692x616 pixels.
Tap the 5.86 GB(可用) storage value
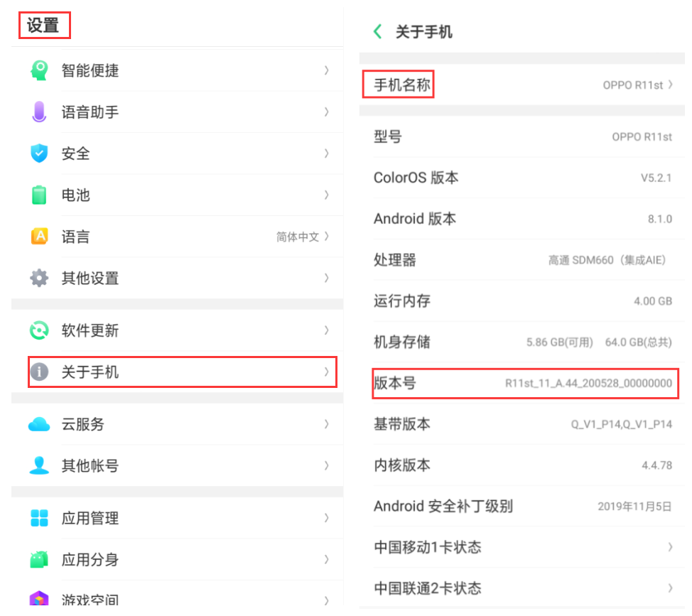point(560,342)
